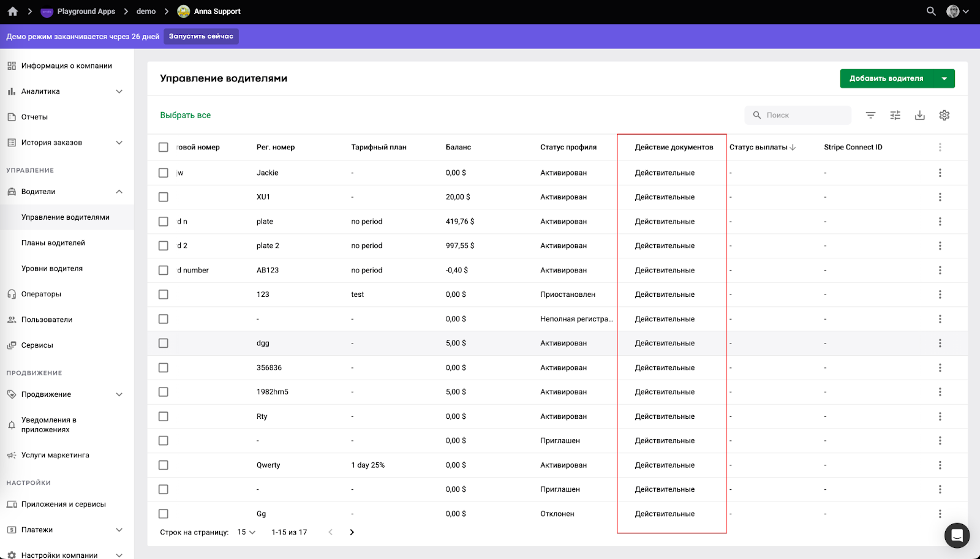The image size is (980, 559).
Task: Open the filter icon in table toolbar
Action: pyautogui.click(x=870, y=115)
